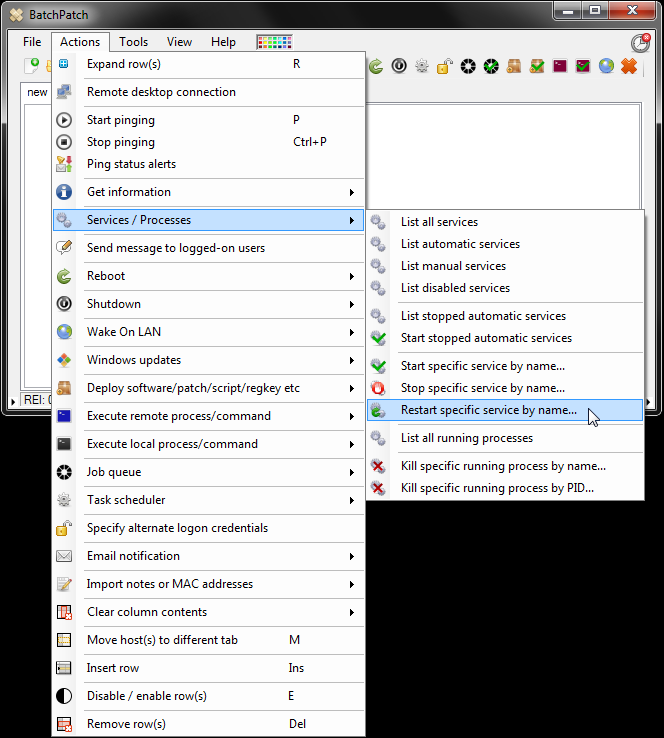Viewport: 664px width, 738px height.
Task: Choose Remove row(s)
Action: pyautogui.click(x=209, y=724)
